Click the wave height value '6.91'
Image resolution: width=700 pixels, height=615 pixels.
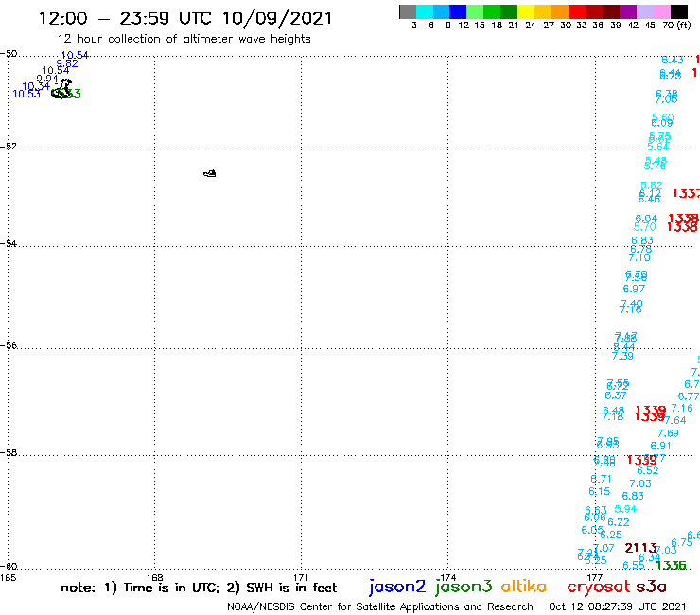(660, 446)
